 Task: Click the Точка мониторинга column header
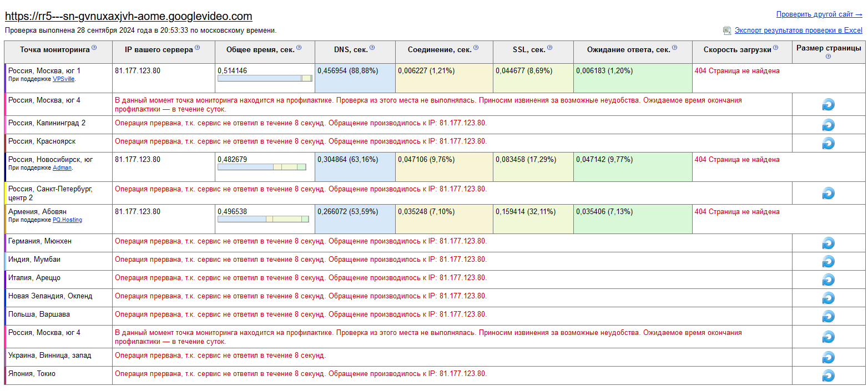tap(58, 52)
